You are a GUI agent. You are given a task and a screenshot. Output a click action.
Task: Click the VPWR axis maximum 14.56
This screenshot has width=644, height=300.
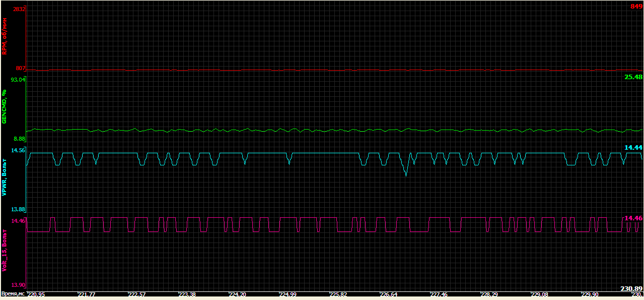[x=18, y=150]
